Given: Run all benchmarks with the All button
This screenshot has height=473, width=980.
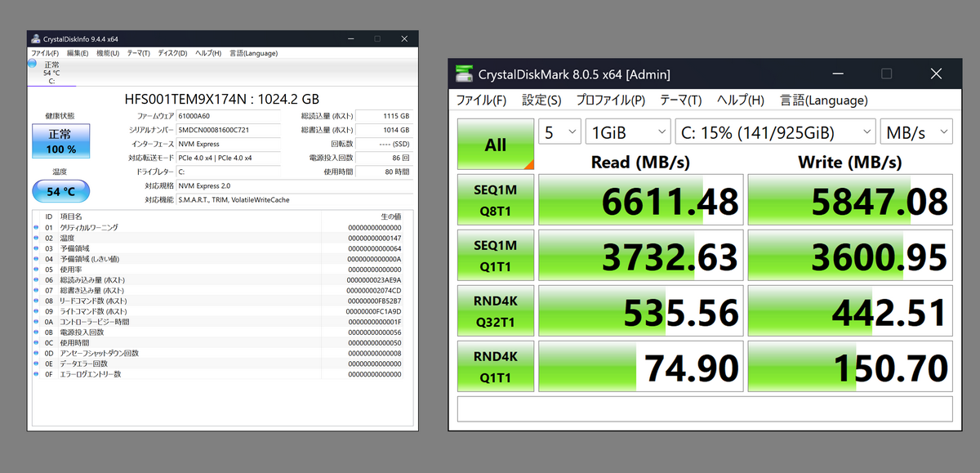Looking at the screenshot, I should 496,145.
